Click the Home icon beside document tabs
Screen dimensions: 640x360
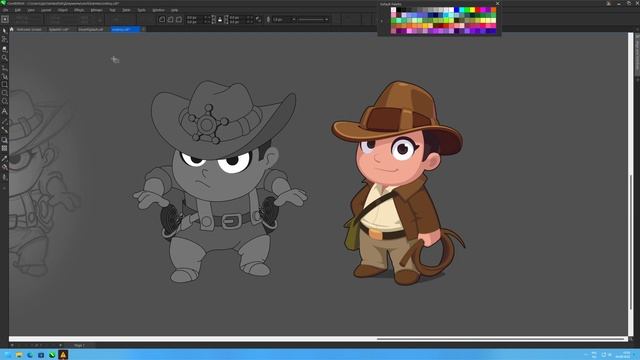pos(11,29)
